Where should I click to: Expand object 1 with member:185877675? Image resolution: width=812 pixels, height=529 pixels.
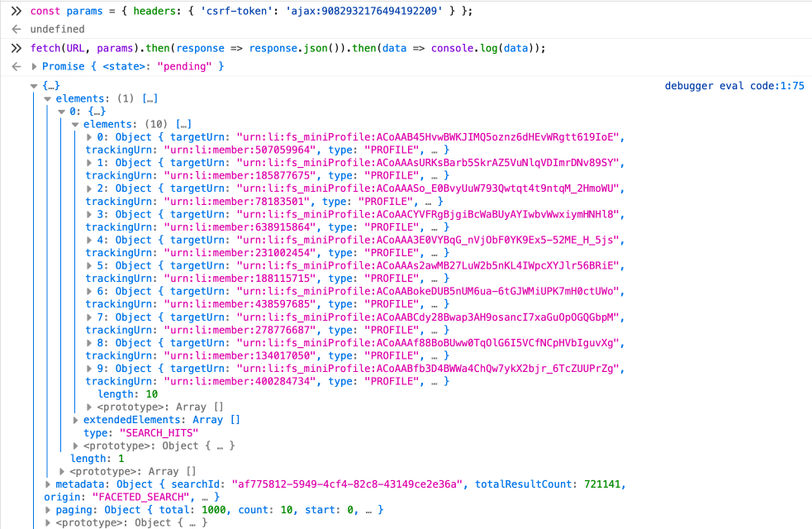click(89, 163)
